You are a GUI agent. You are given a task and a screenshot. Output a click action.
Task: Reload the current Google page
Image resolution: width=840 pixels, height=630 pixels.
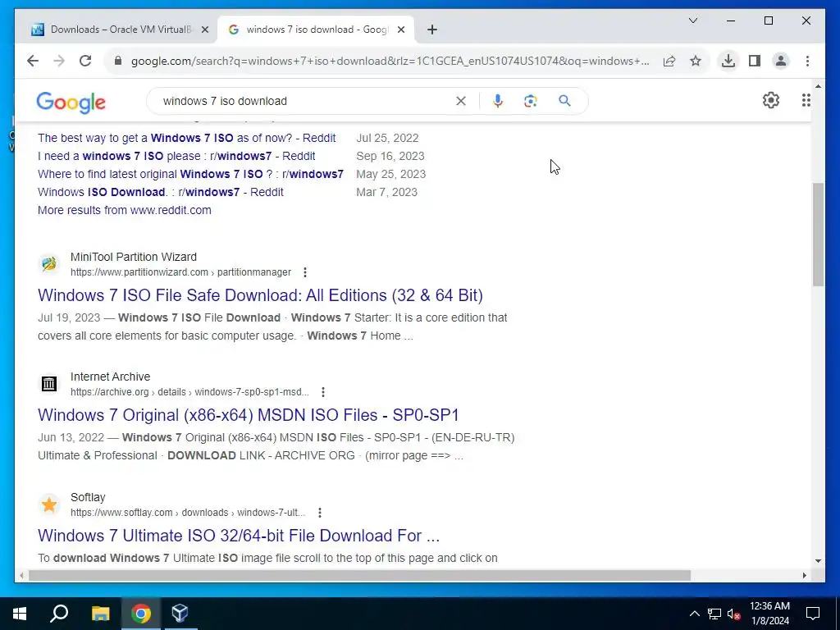(x=85, y=61)
